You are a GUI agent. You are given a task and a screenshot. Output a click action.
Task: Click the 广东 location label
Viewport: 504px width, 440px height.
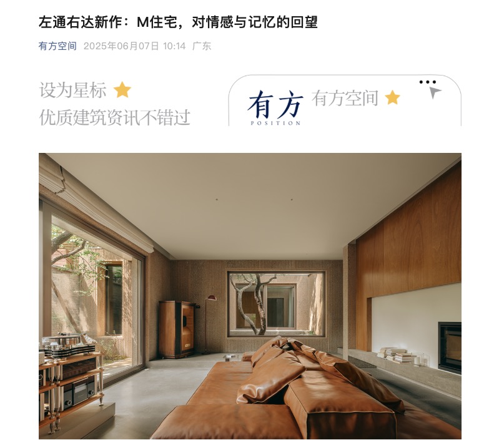point(202,46)
